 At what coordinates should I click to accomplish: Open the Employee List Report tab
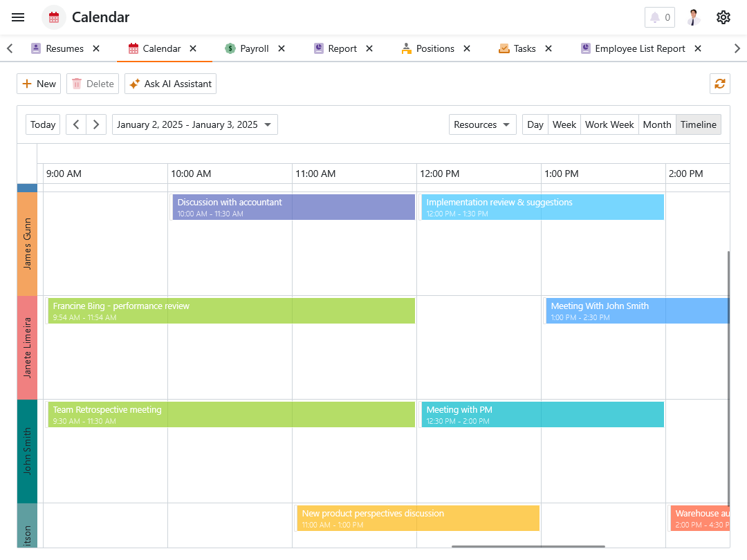click(x=639, y=48)
